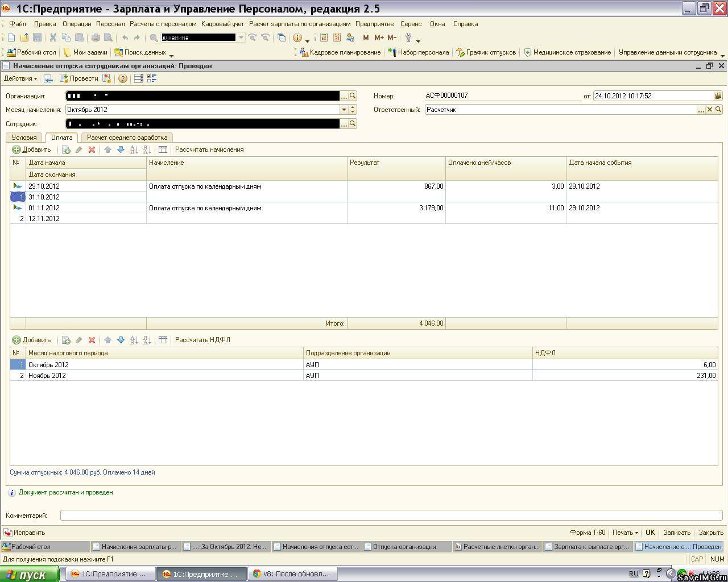Open График отпусков toolbar shortcut
The image size is (728, 582).
[x=486, y=52]
